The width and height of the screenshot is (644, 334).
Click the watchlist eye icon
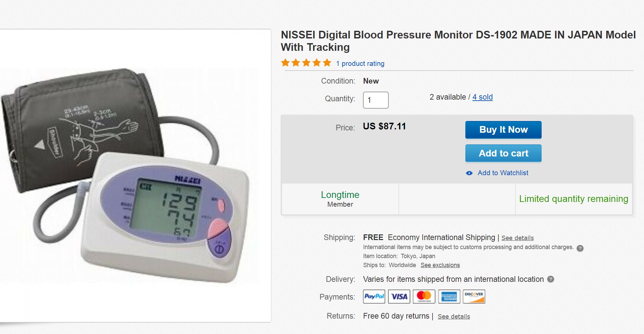click(x=469, y=173)
